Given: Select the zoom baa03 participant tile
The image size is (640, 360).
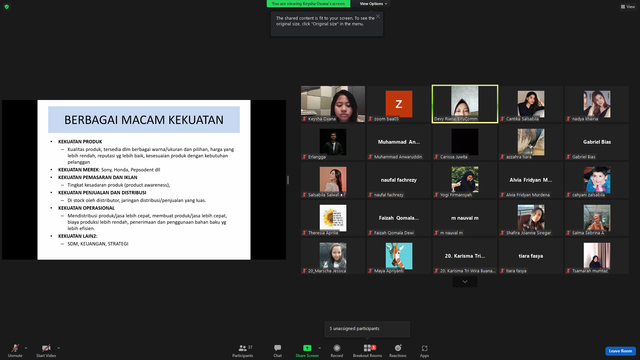Looking at the screenshot, I should click(x=399, y=104).
